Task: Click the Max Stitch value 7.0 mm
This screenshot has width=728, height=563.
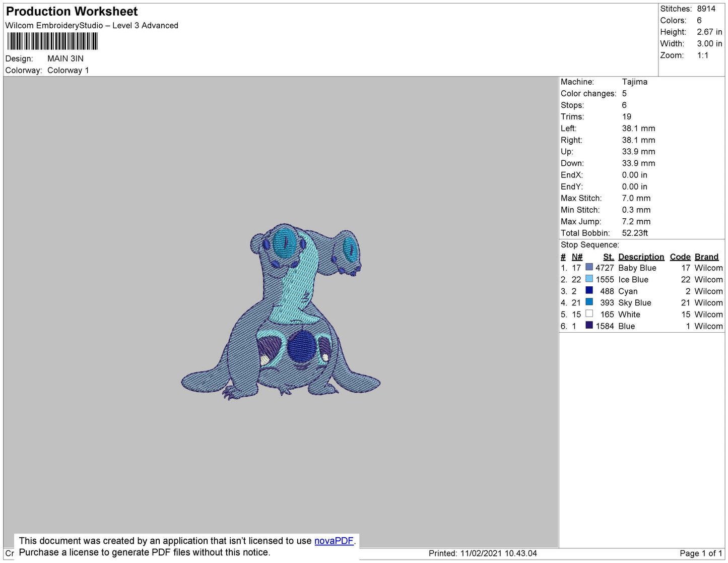Action: pyautogui.click(x=636, y=198)
